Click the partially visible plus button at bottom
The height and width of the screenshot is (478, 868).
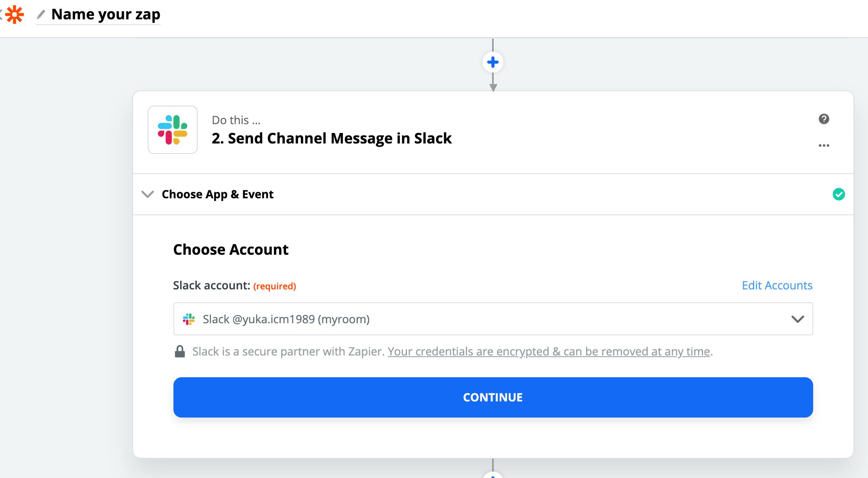(x=492, y=476)
